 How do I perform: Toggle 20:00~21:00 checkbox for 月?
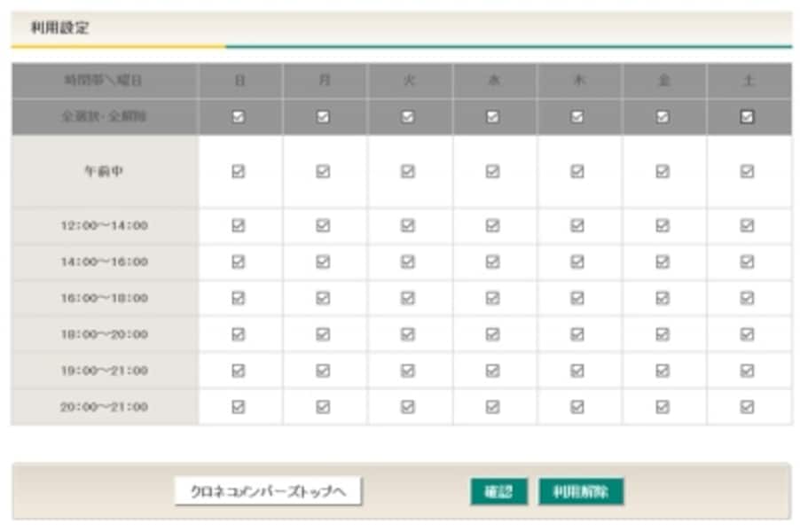pos(323,407)
